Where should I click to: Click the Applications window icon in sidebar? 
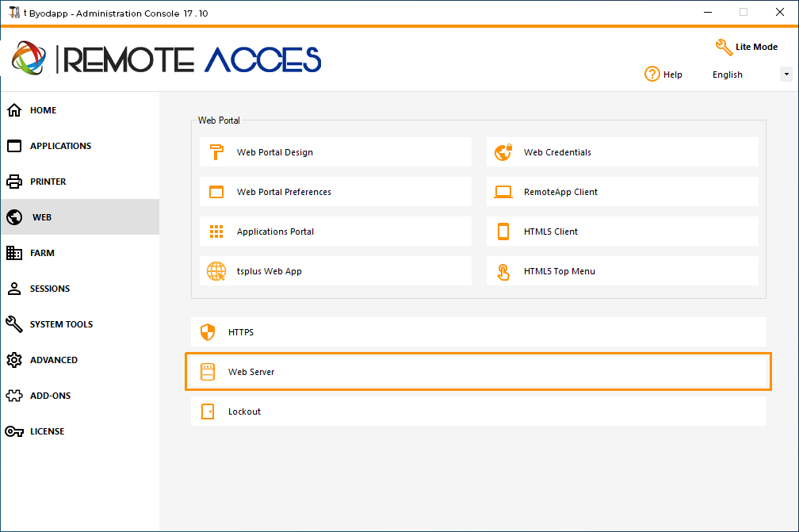(x=14, y=146)
